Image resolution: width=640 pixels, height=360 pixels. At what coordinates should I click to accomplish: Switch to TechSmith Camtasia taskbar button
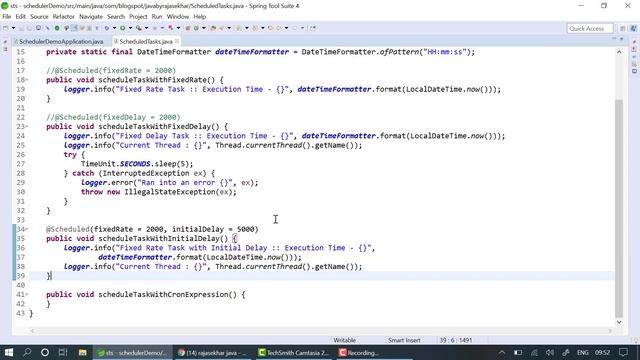tap(294, 352)
